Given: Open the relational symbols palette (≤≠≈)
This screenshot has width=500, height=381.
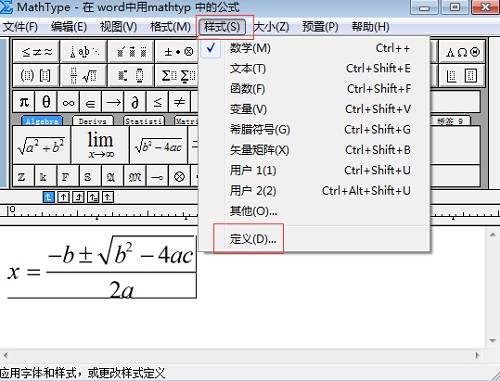Looking at the screenshot, I should [37, 52].
